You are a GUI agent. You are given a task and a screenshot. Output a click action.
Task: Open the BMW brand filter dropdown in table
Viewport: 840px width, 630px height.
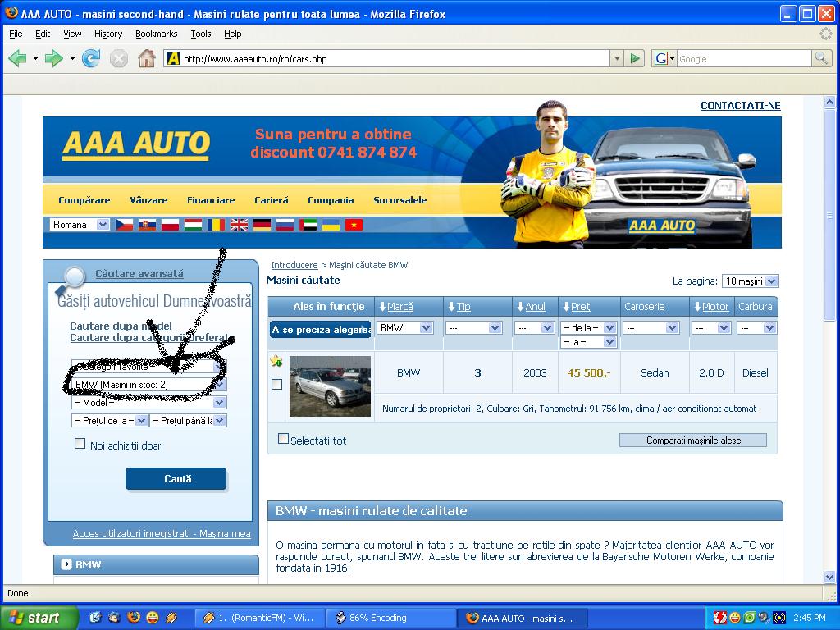[x=405, y=328]
